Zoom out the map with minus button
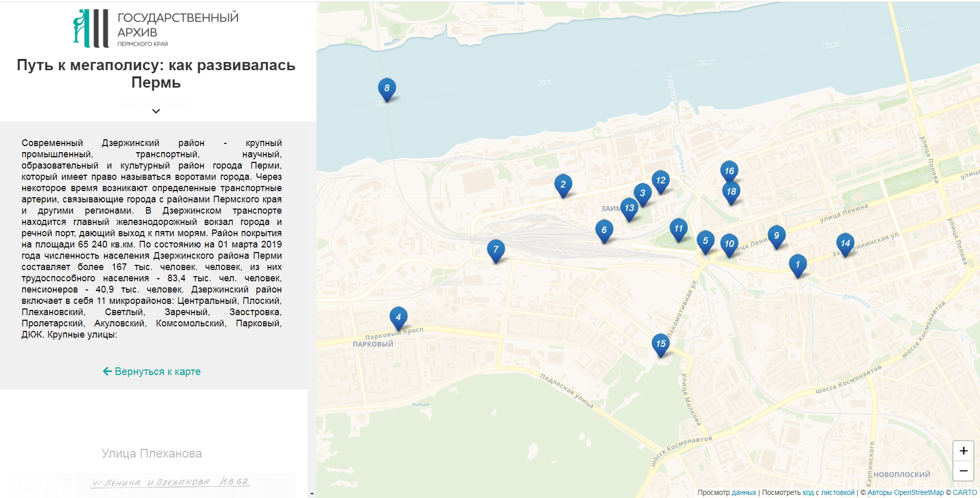 point(963,470)
